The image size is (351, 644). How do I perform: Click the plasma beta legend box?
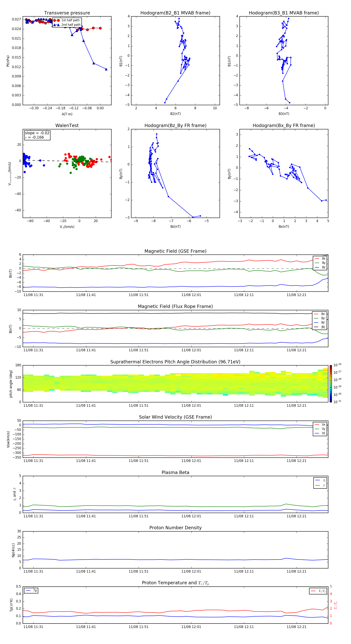click(x=320, y=483)
